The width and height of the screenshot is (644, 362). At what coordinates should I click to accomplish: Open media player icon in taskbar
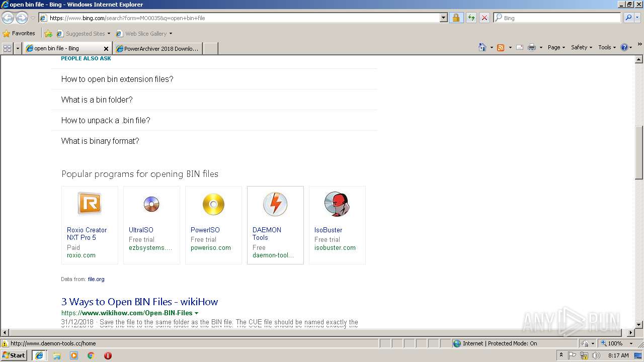click(74, 355)
